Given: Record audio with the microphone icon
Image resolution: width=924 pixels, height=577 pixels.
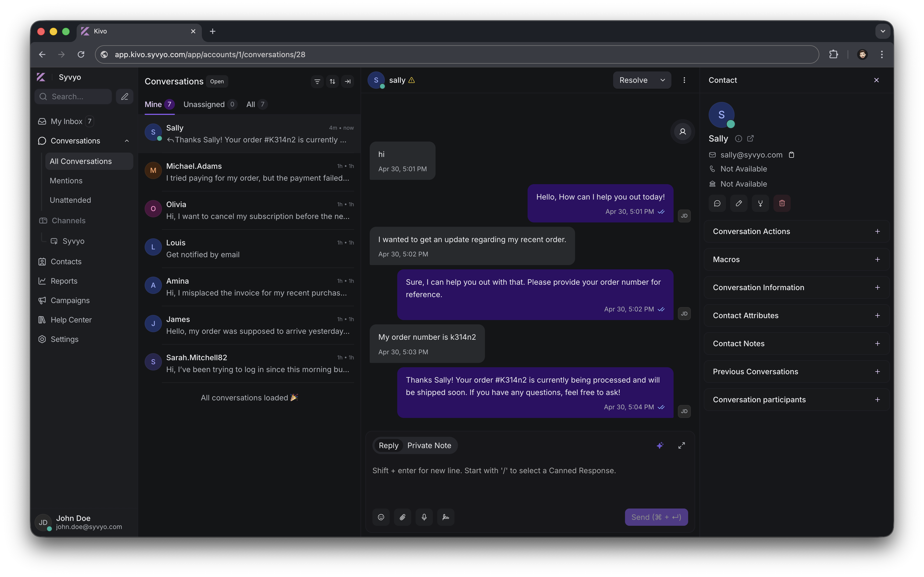Looking at the screenshot, I should point(424,517).
